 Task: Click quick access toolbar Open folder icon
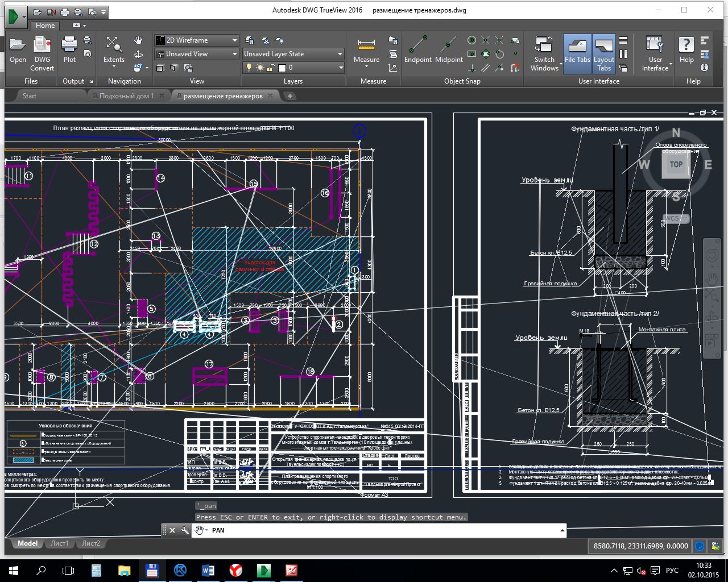click(37, 11)
